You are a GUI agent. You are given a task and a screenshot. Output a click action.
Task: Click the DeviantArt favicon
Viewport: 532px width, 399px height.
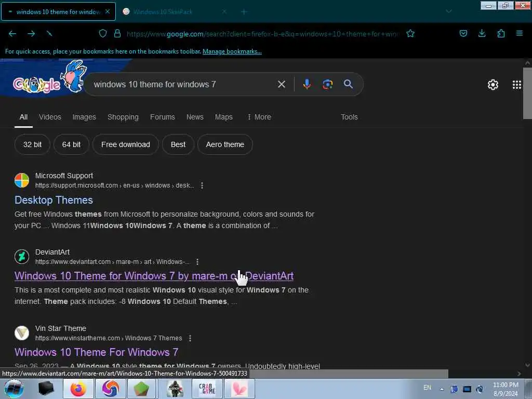coord(22,257)
